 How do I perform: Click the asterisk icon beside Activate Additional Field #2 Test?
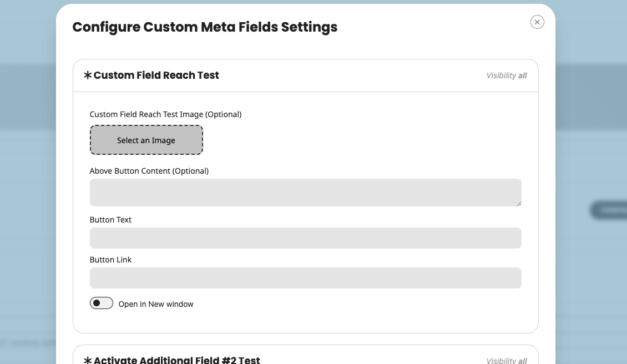click(x=88, y=360)
